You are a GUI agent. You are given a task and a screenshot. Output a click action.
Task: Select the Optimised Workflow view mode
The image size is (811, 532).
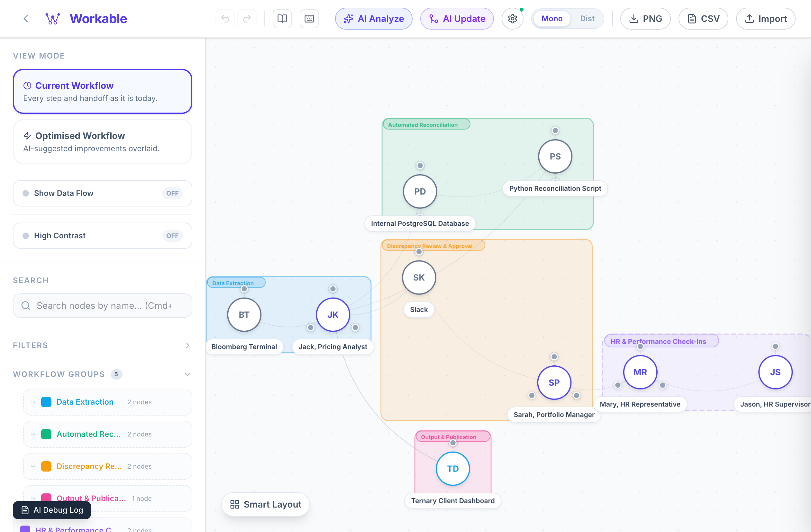[x=102, y=142]
